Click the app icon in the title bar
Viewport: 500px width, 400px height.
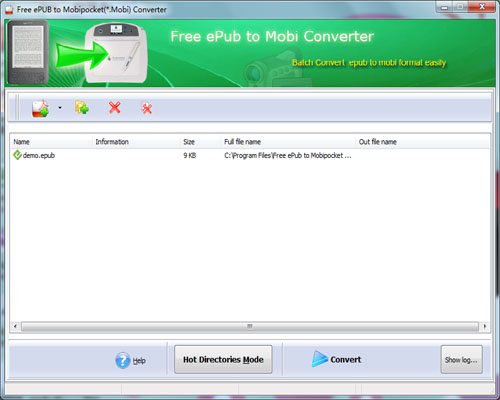click(x=9, y=10)
